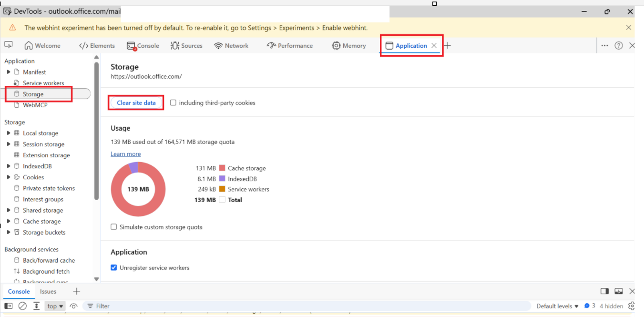Screen dimensions: 644x317
Task: Close the Application tab
Action: click(x=434, y=46)
